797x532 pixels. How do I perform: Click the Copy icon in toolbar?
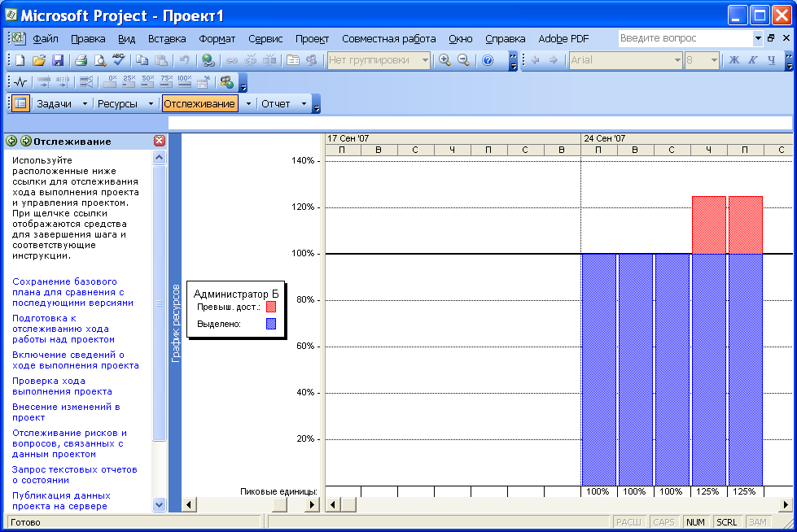(x=142, y=60)
